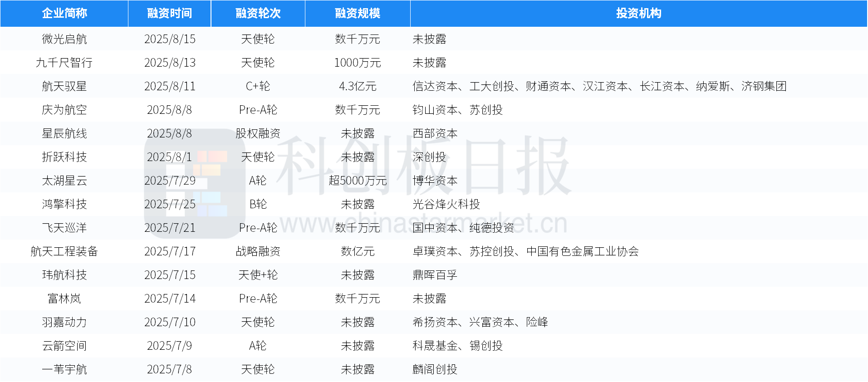Click Pre-A轮 in the 庆为航空 row
Image resolution: width=868 pixels, height=382 pixels.
tap(258, 110)
